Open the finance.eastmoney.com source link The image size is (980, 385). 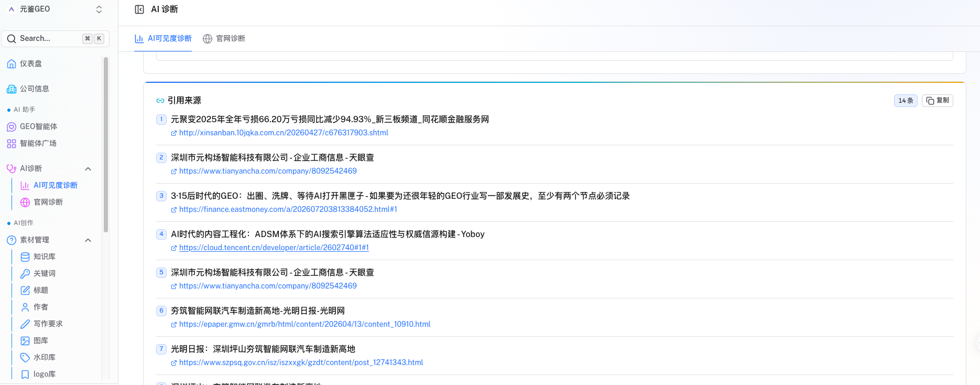(x=288, y=209)
